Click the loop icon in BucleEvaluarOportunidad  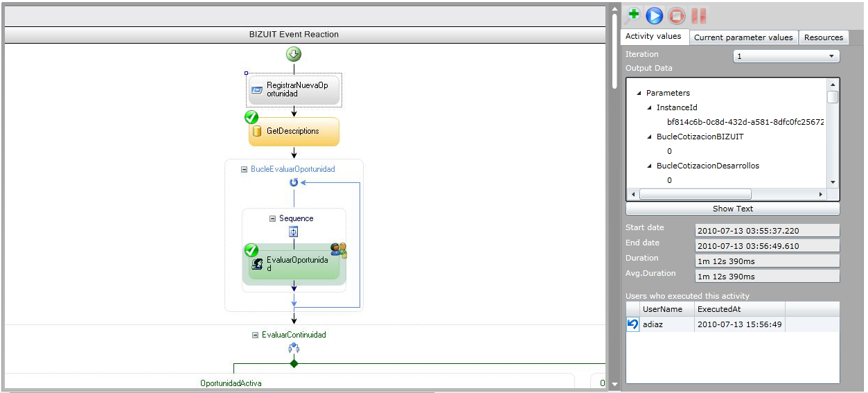point(294,182)
